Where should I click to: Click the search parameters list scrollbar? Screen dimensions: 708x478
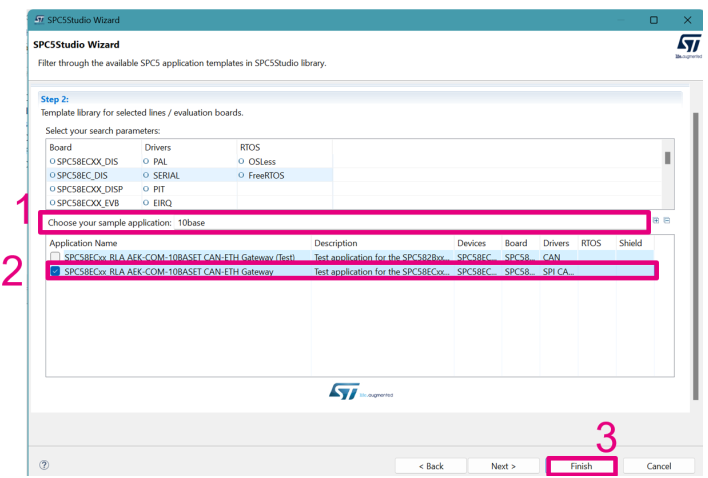(667, 158)
